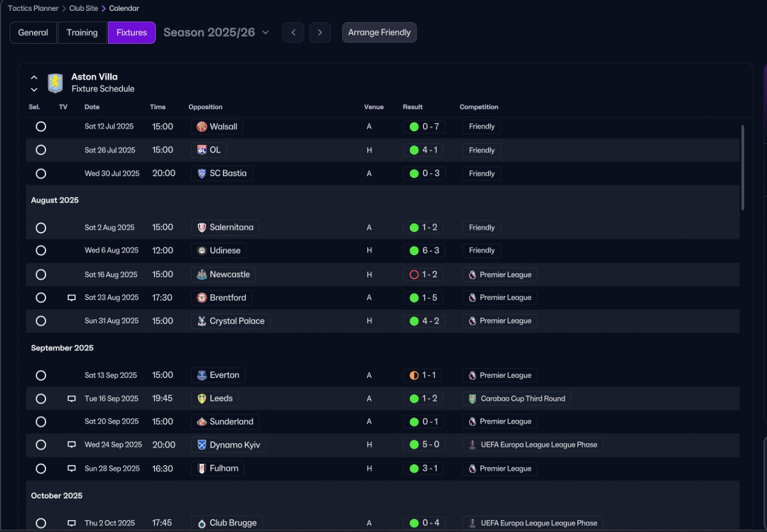Click the TV icon on the Club Brugge row
The height and width of the screenshot is (532, 767).
[71, 523]
